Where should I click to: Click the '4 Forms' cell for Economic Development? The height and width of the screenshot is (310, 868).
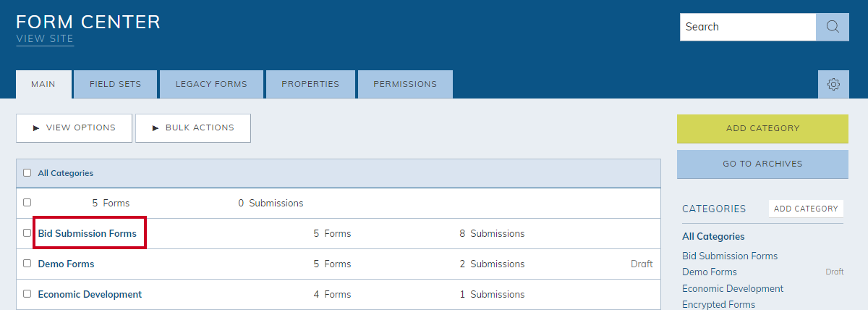click(332, 294)
